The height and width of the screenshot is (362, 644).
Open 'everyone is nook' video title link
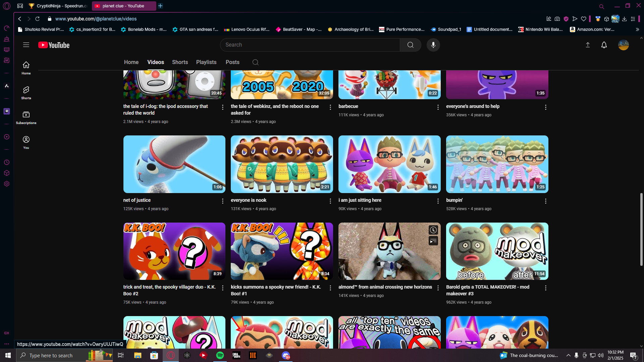pyautogui.click(x=249, y=200)
